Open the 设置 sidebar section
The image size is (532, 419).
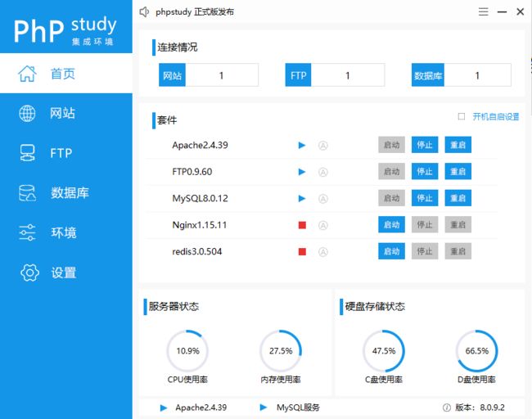66,273
